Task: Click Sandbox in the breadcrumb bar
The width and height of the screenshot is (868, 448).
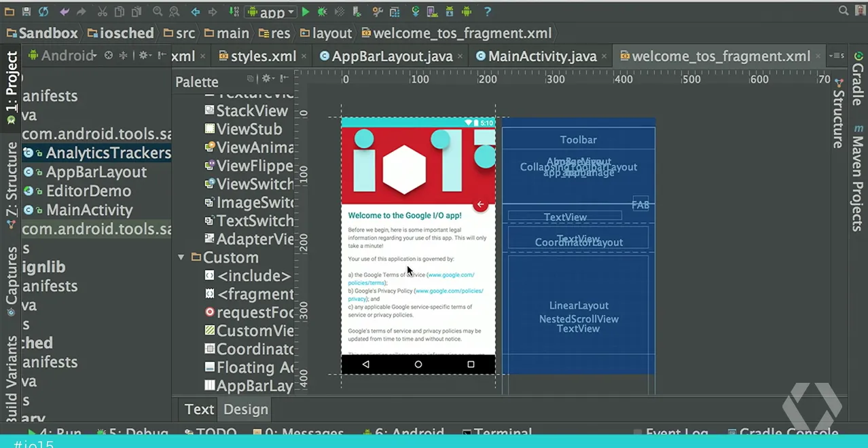Action: [x=41, y=33]
